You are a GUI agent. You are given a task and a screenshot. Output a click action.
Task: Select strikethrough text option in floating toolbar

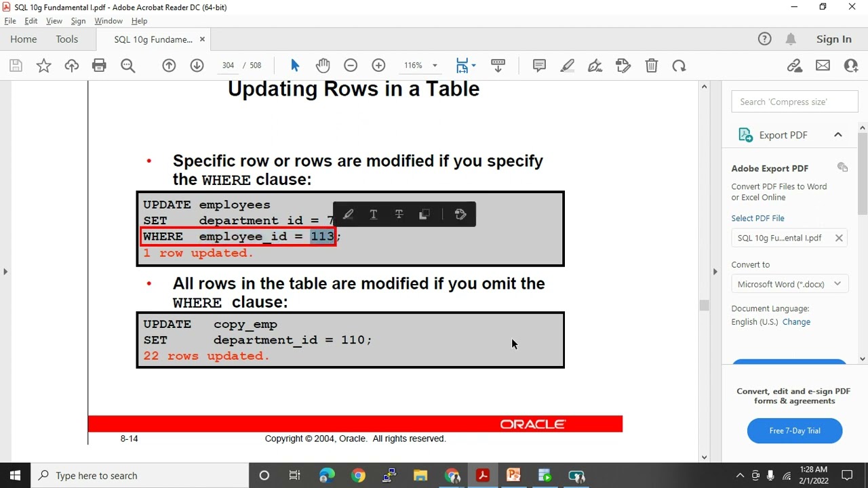pos(399,215)
